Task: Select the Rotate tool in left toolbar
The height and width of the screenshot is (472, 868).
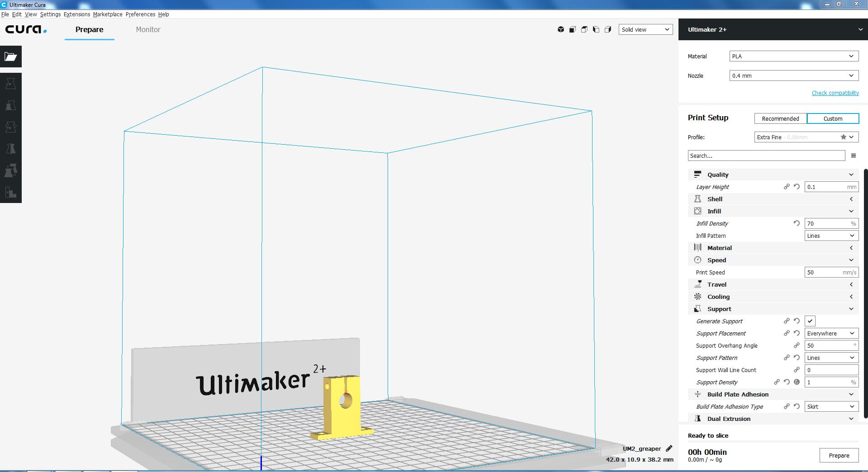Action: [11, 127]
